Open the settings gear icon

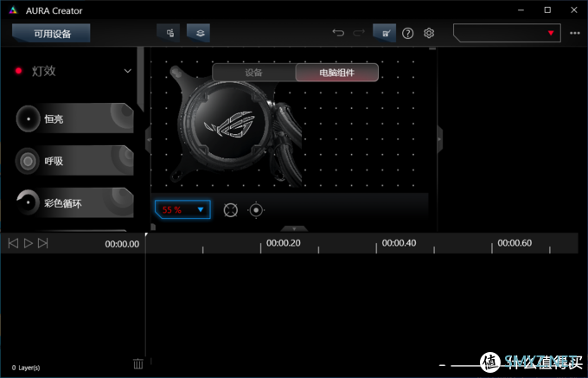click(x=429, y=33)
